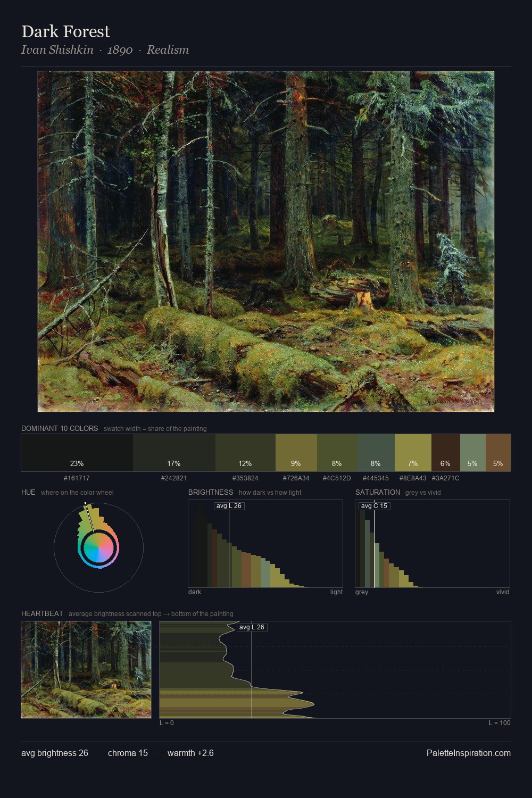532x798 pixels.
Task: Open the PaletteInspiration.com link
Action: [x=469, y=753]
